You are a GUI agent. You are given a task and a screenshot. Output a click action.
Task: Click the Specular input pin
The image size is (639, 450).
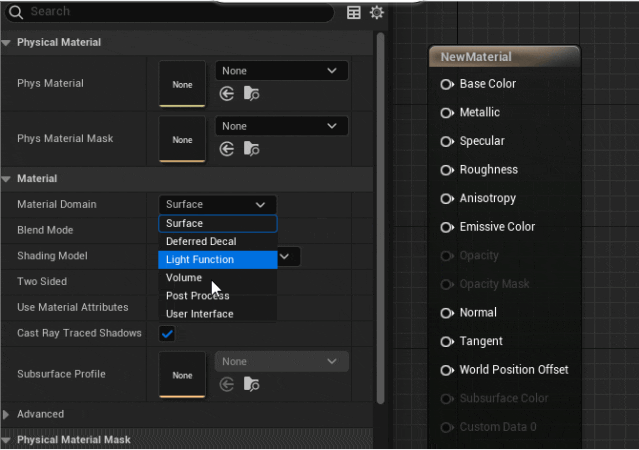447,141
